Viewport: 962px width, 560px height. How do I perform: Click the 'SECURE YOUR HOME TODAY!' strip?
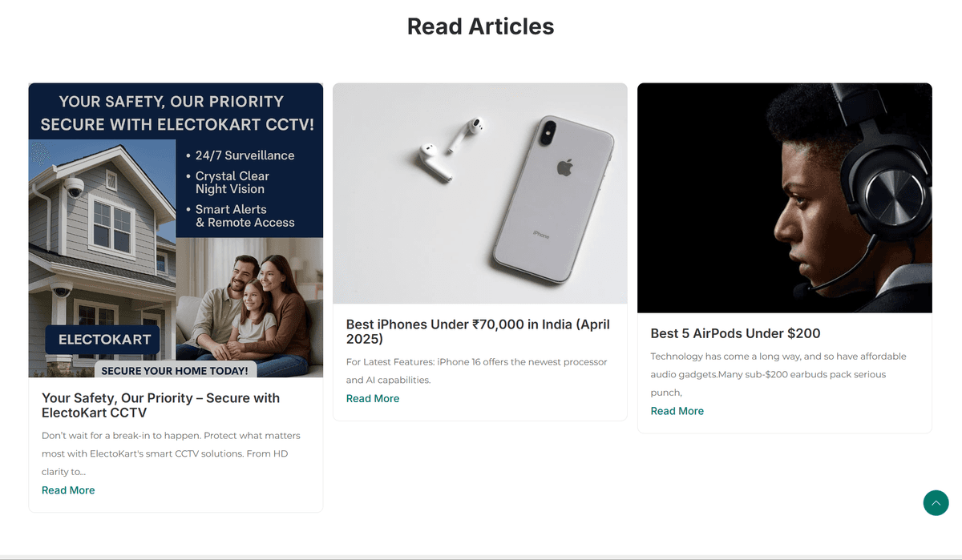pos(175,370)
